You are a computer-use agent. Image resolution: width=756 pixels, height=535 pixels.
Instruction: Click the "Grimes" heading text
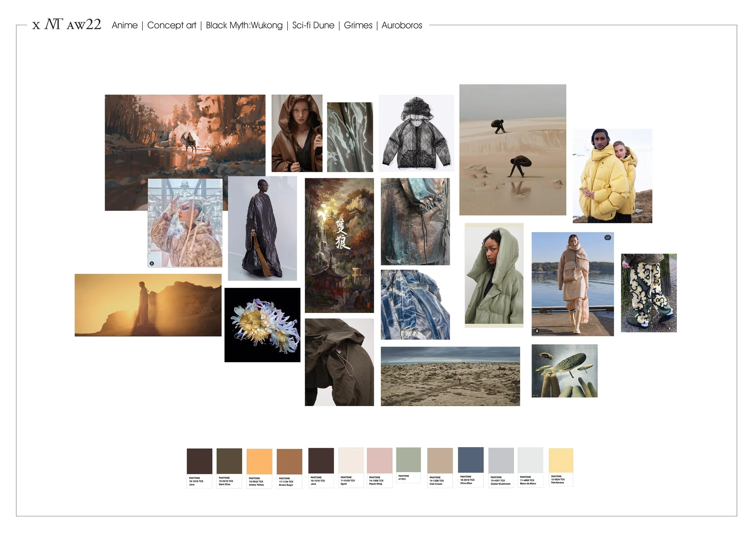(358, 25)
